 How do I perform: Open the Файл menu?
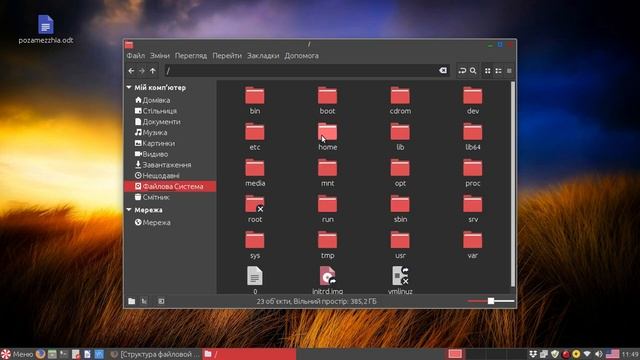click(x=136, y=56)
